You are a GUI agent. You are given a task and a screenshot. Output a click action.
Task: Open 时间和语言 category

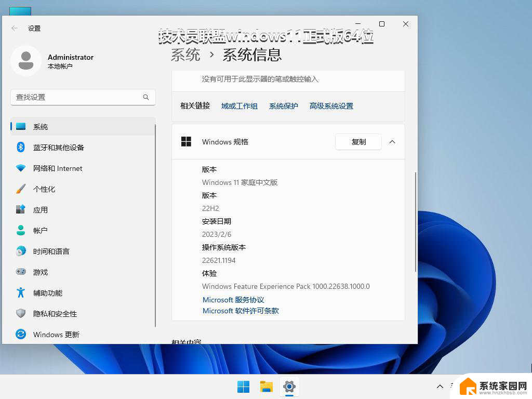tap(51, 251)
